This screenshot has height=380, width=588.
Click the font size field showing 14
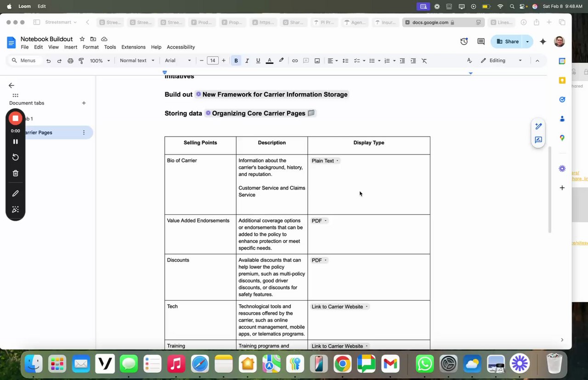[213, 61]
